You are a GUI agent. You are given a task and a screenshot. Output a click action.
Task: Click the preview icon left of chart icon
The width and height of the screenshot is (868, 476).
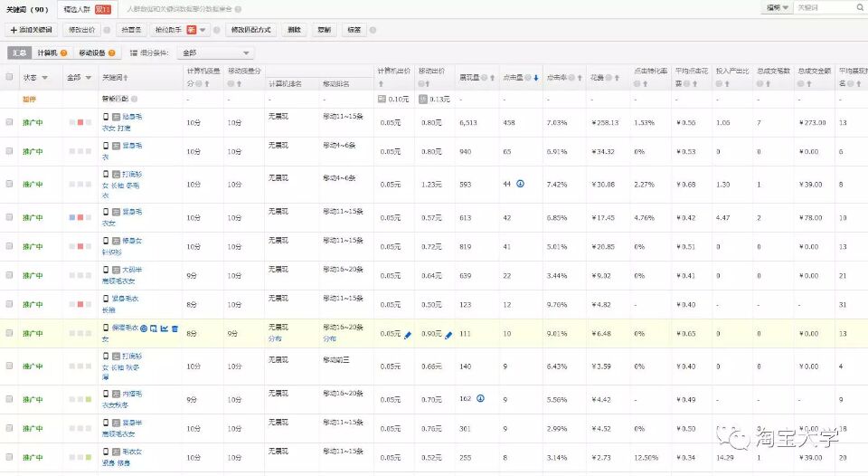[154, 328]
